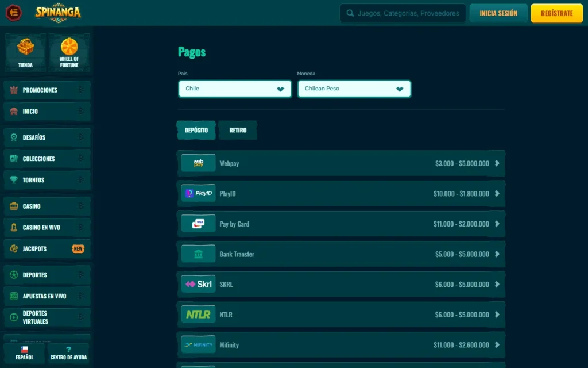Click the Bank Transfer label text
Viewport: 588px width, 368px height.
tap(237, 254)
